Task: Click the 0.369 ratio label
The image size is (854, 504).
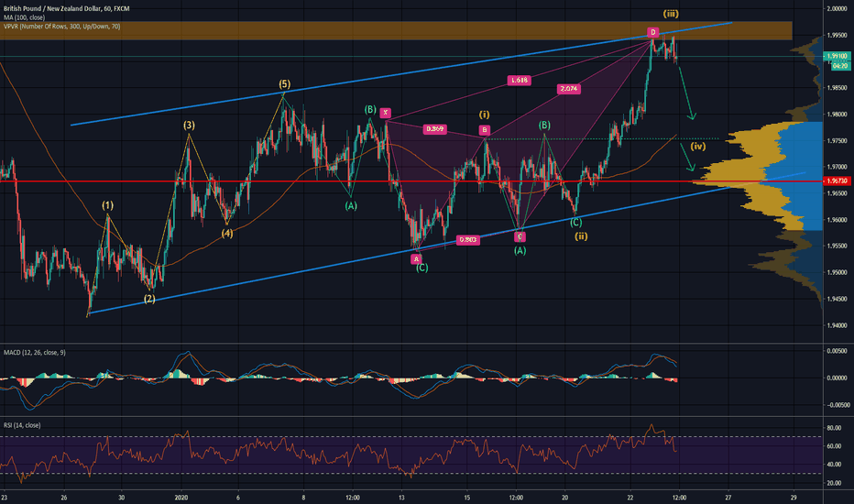Action: 435,129
